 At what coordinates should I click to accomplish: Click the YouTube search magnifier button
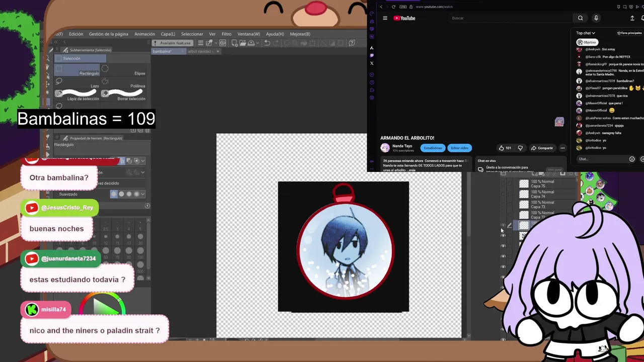click(581, 18)
